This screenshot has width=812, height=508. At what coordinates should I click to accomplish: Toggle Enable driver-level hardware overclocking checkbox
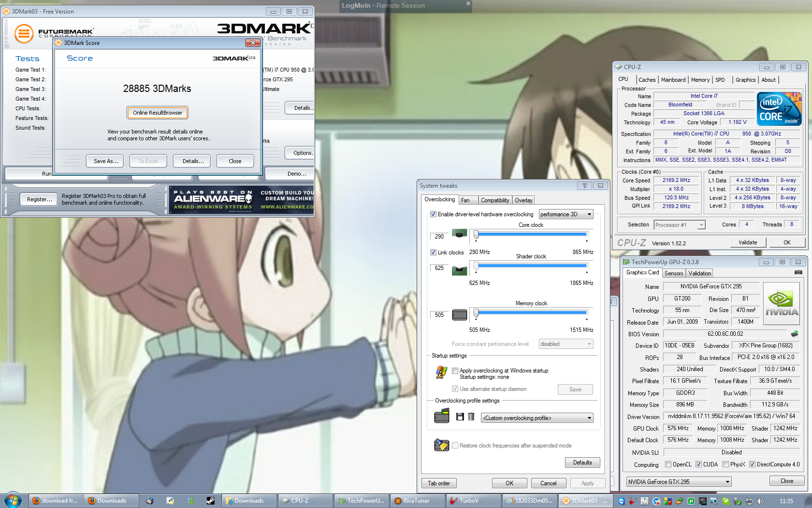coord(433,214)
